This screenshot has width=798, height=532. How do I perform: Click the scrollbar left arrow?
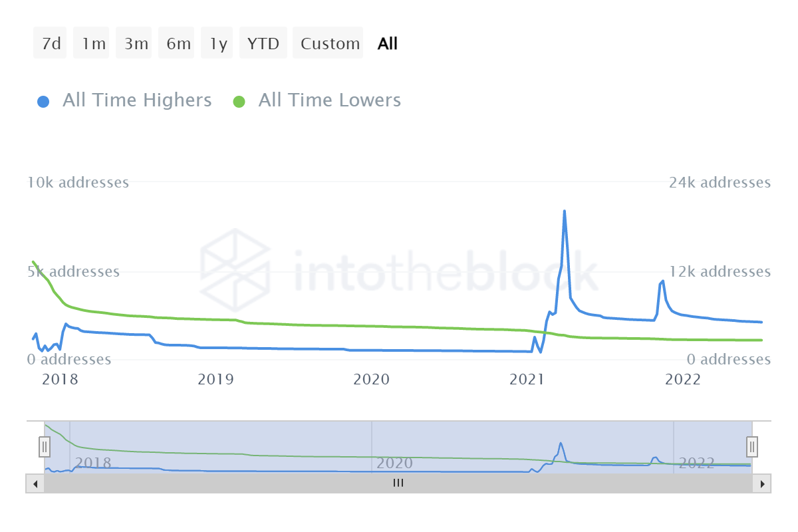(35, 484)
